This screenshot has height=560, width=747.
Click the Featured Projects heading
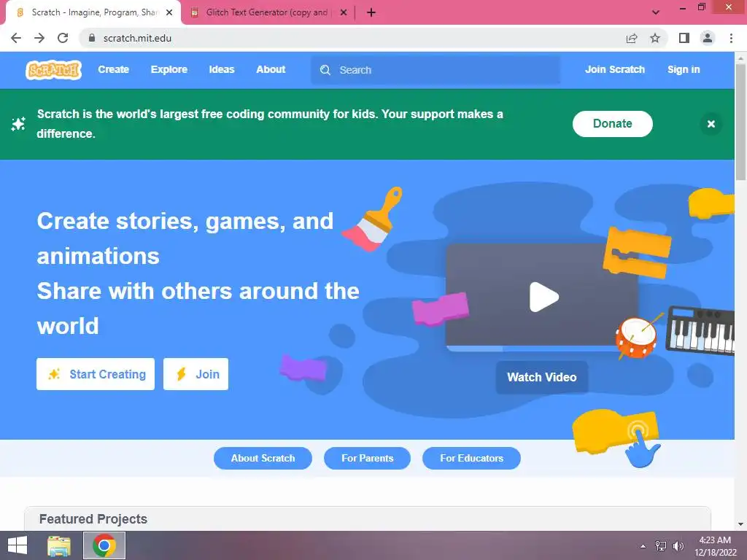[x=93, y=518]
